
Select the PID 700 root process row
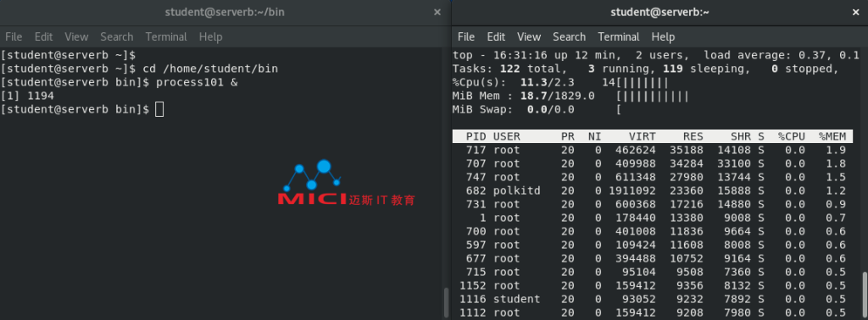pos(653,231)
